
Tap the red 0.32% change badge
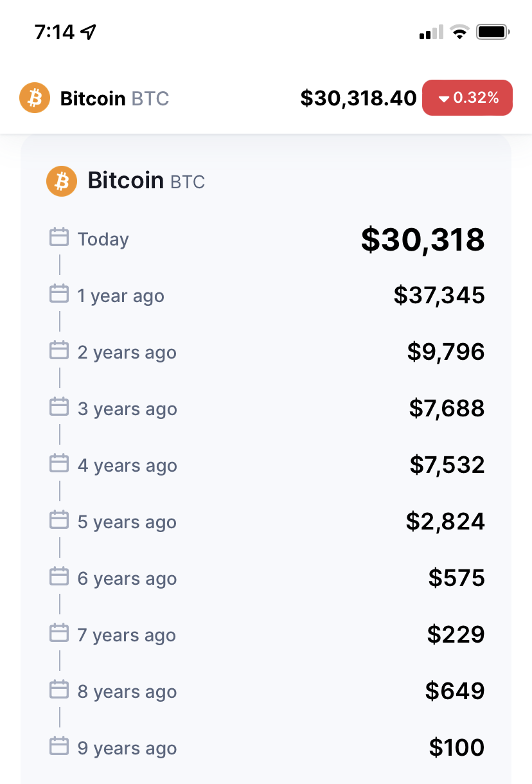tap(467, 98)
